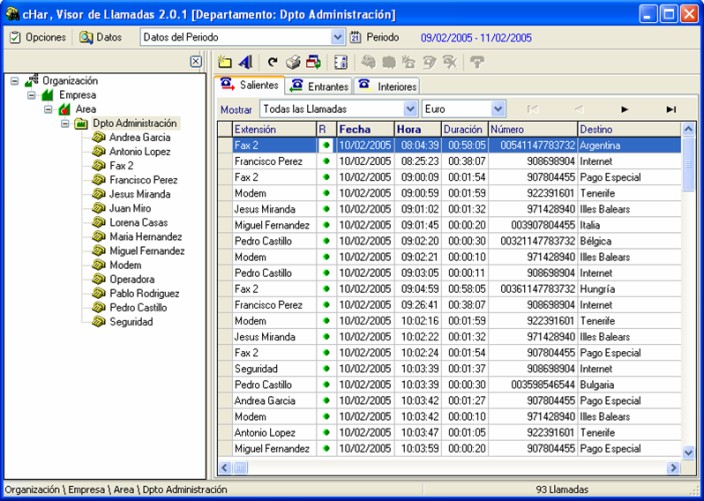Switch to the Entrantes tab
Viewport: 704px width, 501px height.
click(x=317, y=86)
